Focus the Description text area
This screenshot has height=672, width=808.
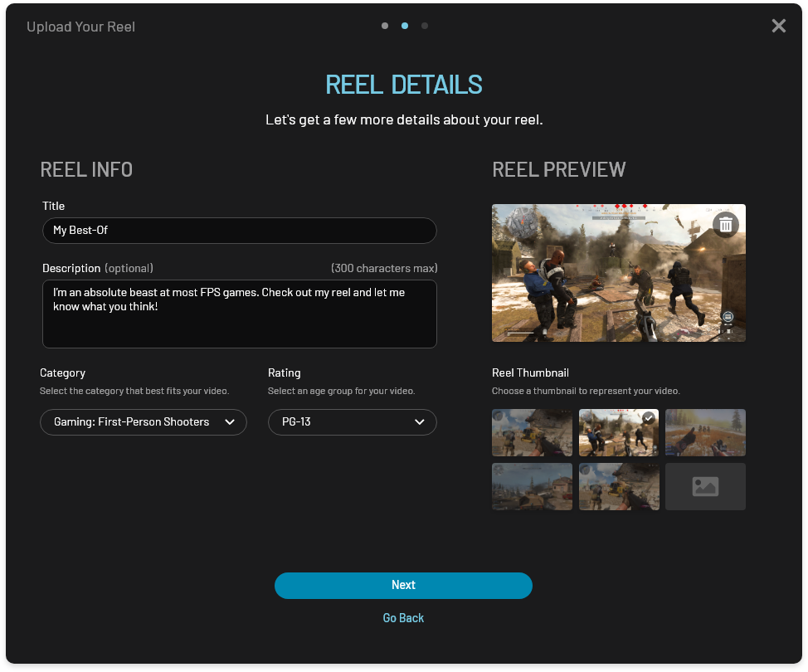click(x=239, y=314)
